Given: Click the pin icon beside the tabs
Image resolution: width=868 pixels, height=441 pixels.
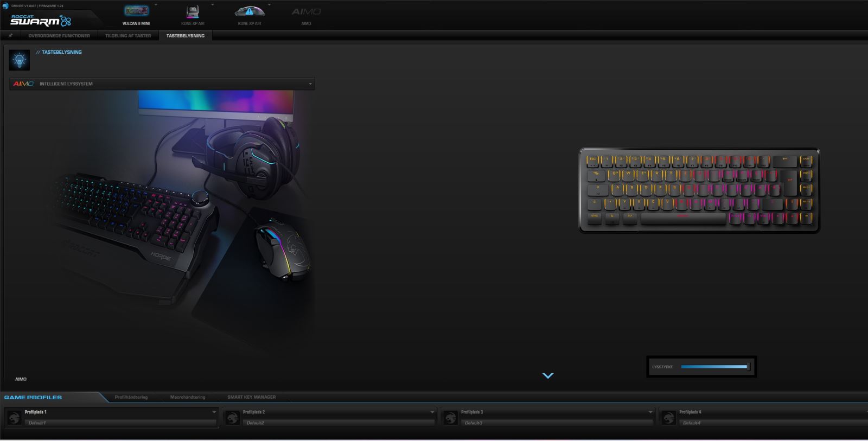Looking at the screenshot, I should 10,36.
